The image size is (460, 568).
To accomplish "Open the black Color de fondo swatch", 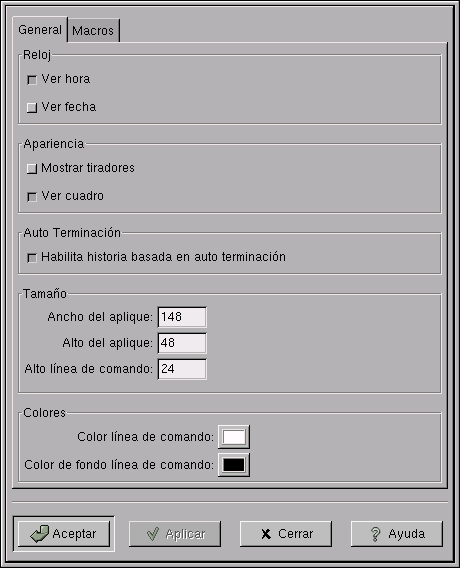I will (234, 465).
